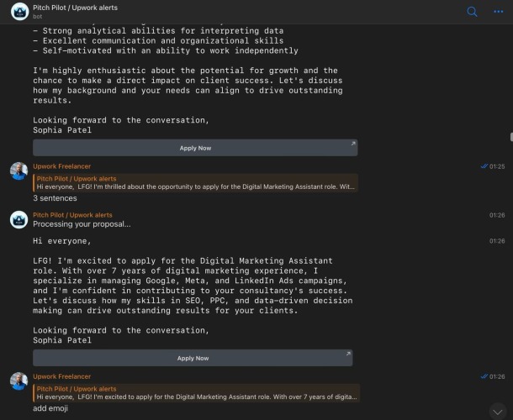Image resolution: width=513 pixels, height=420 pixels.
Task: Click external link arrow on first Apply Now
Action: click(353, 144)
